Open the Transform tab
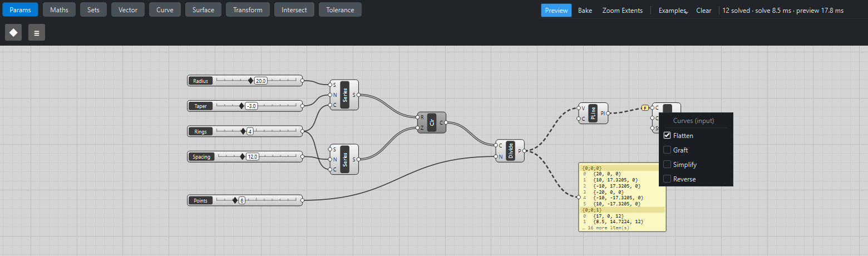The image size is (868, 256). [x=248, y=9]
